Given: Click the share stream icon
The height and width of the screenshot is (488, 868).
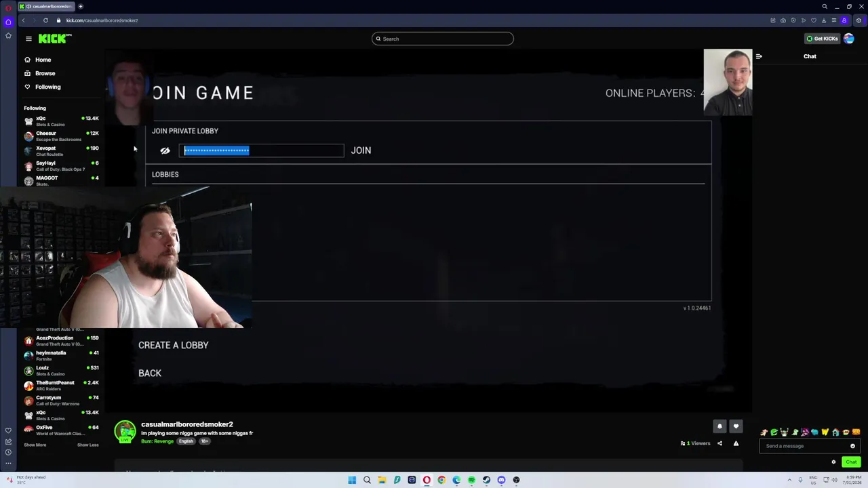Looking at the screenshot, I should point(719,443).
